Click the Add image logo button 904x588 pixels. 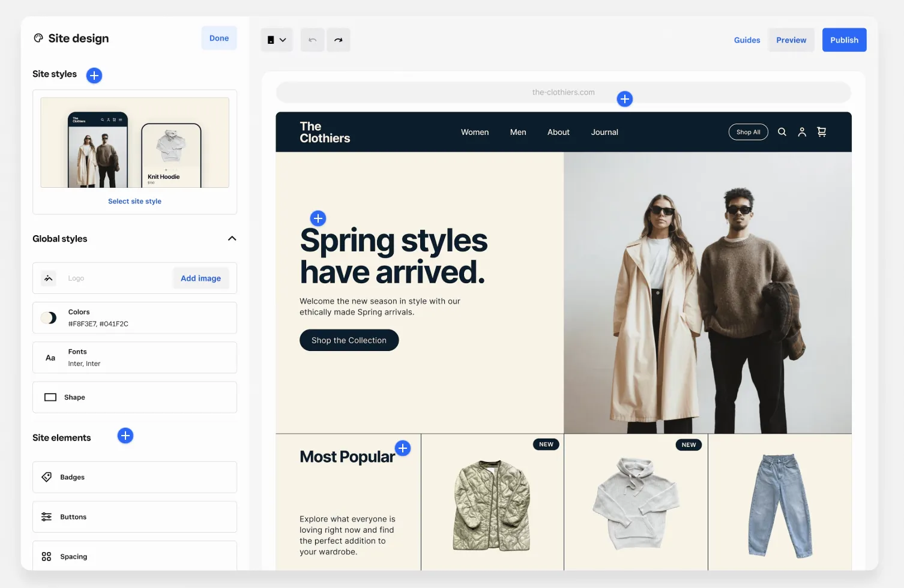[x=201, y=278]
